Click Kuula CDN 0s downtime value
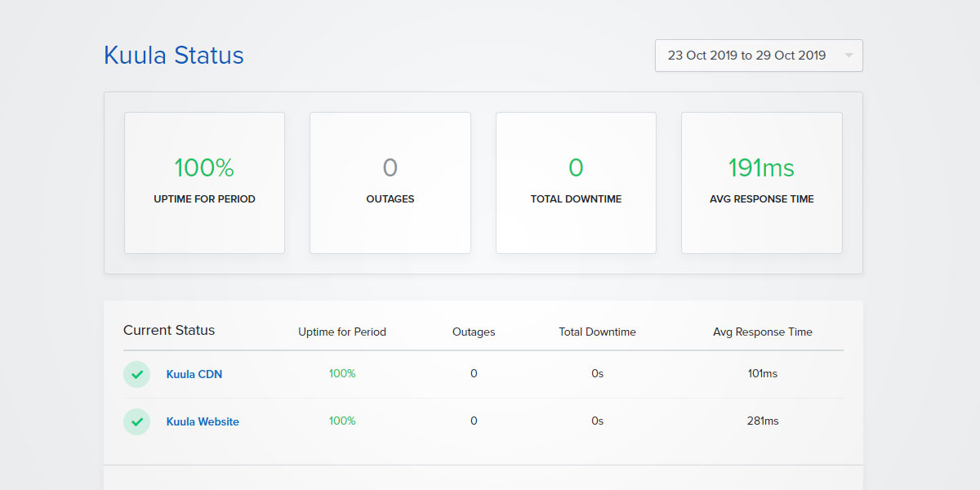980x490 pixels. (598, 373)
